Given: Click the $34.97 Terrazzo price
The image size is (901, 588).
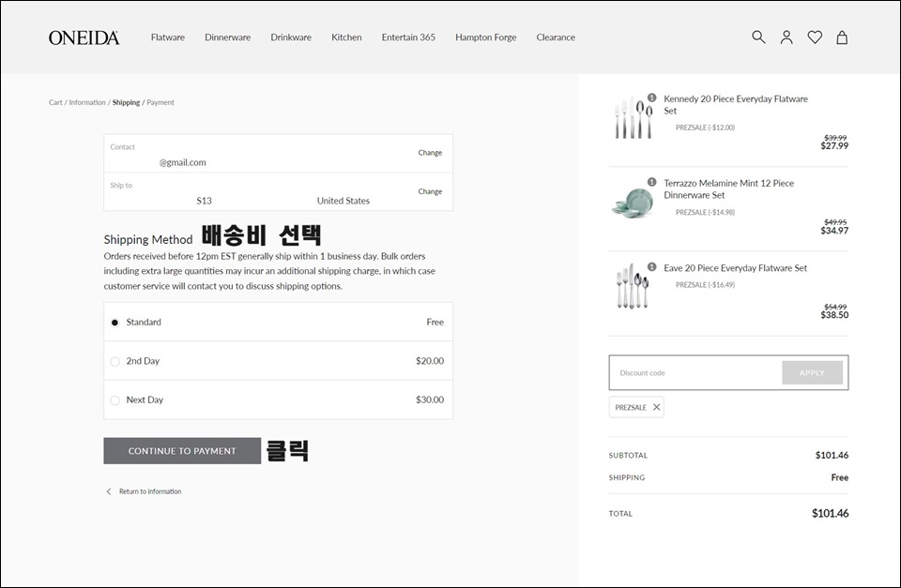Looking at the screenshot, I should pos(834,231).
